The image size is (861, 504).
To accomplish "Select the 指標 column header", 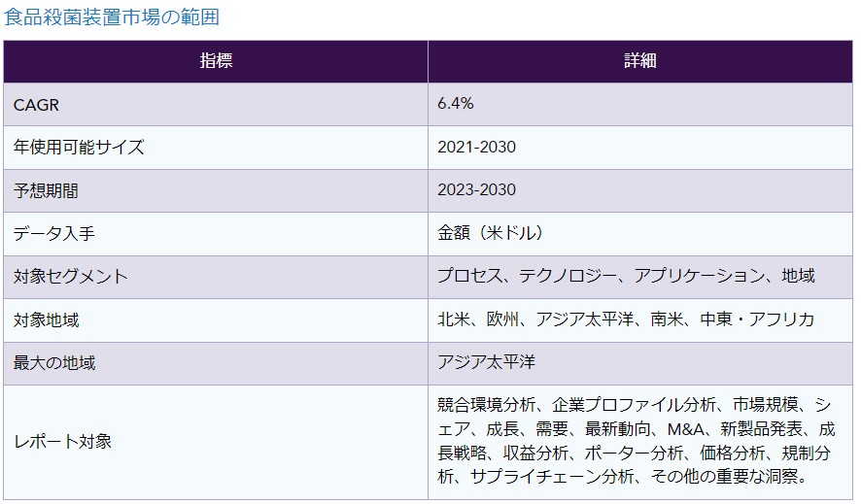I will (216, 61).
